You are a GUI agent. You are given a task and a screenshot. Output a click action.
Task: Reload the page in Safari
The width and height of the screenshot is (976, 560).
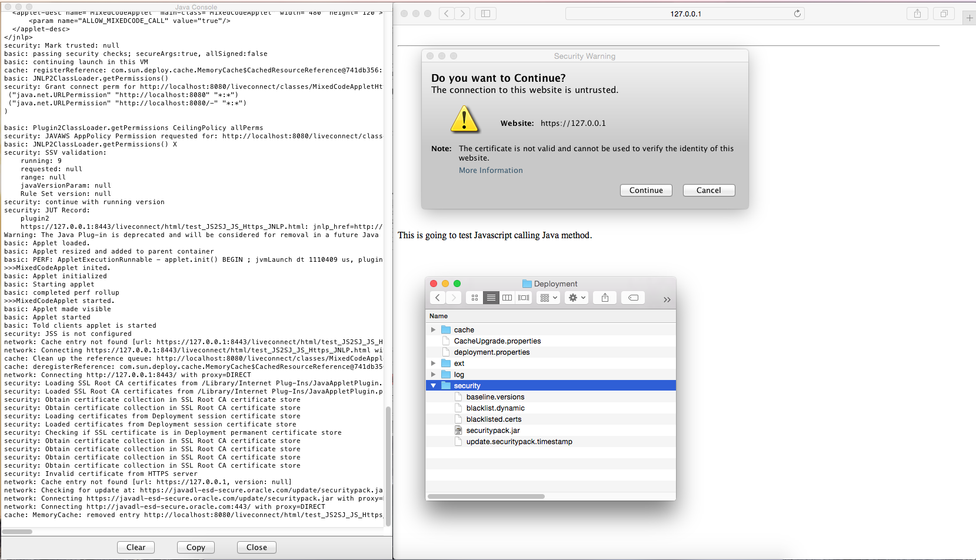tap(797, 14)
